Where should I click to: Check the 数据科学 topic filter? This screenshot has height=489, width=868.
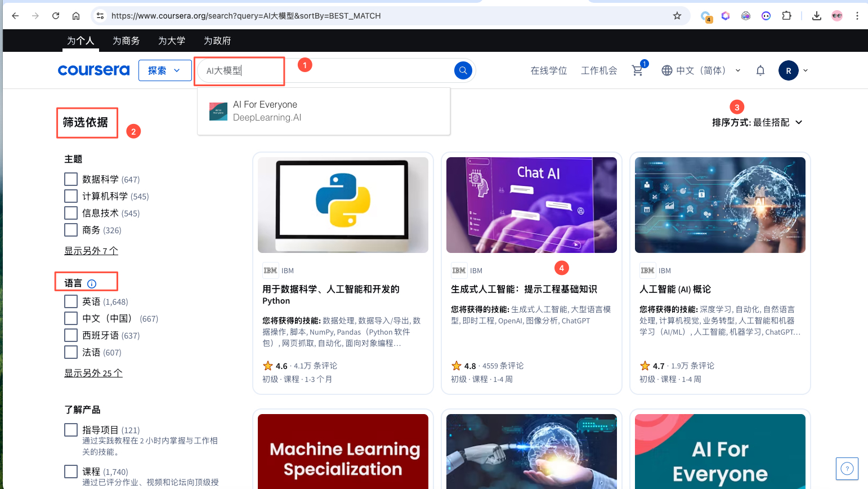(x=70, y=179)
